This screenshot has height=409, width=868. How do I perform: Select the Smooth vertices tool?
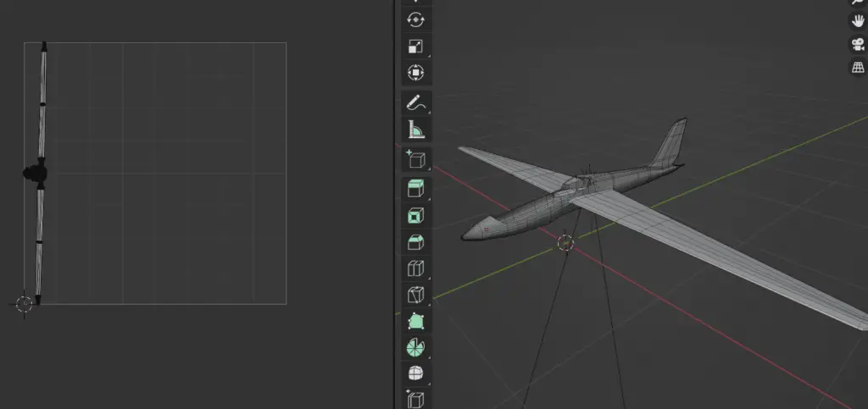tap(415, 374)
